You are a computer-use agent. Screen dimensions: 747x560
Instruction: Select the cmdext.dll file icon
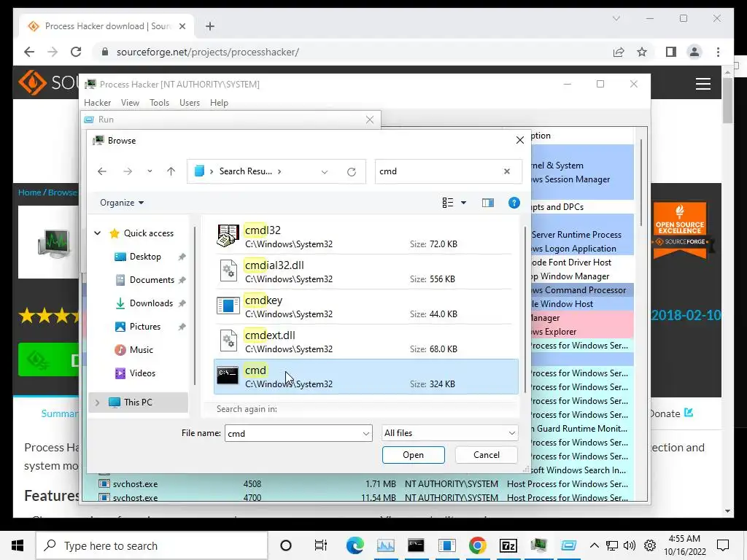click(228, 341)
